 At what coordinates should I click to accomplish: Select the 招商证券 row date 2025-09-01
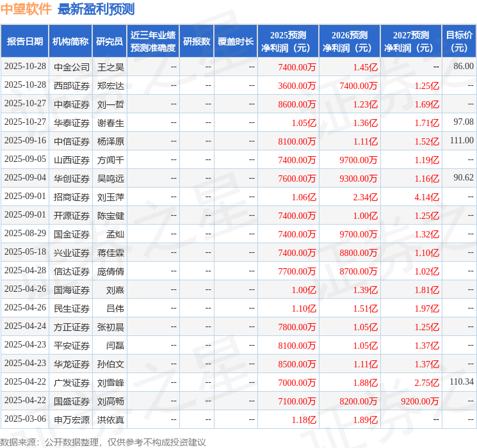[25, 196]
